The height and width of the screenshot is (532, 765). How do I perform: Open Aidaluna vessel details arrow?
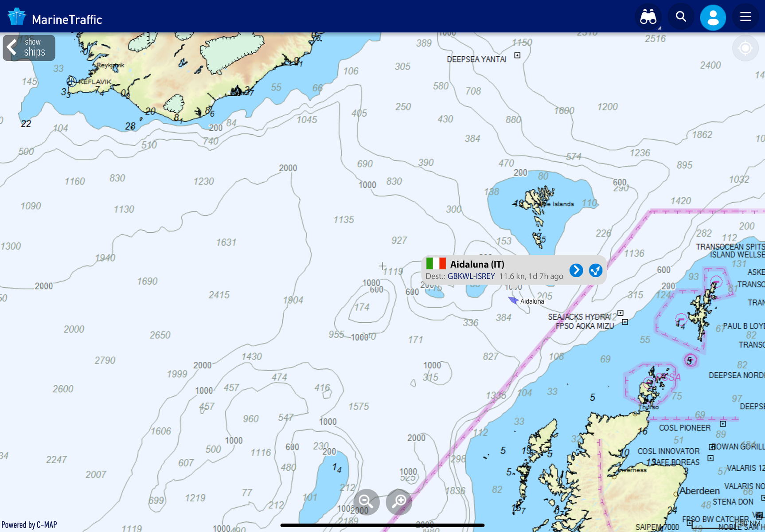[x=576, y=270]
